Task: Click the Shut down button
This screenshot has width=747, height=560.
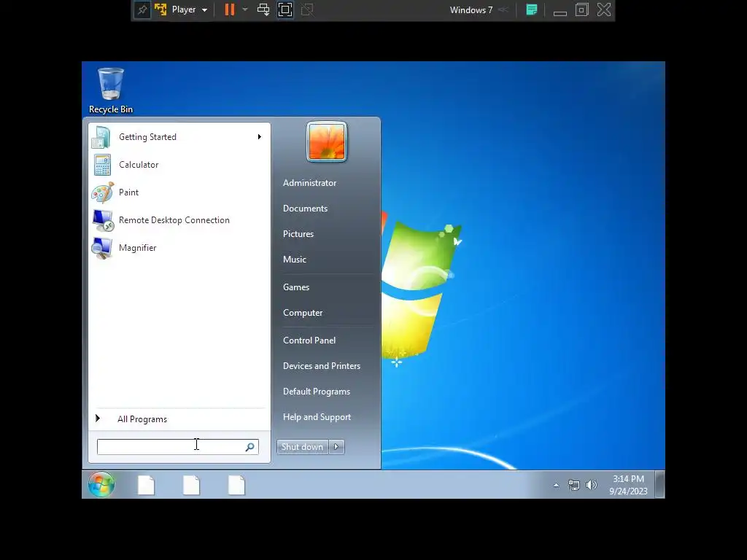Action: 302,447
